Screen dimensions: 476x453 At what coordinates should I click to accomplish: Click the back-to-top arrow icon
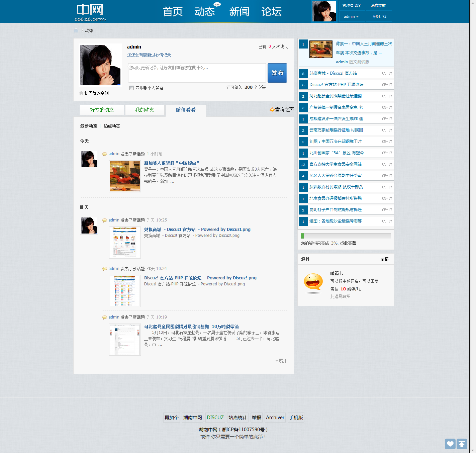click(462, 444)
